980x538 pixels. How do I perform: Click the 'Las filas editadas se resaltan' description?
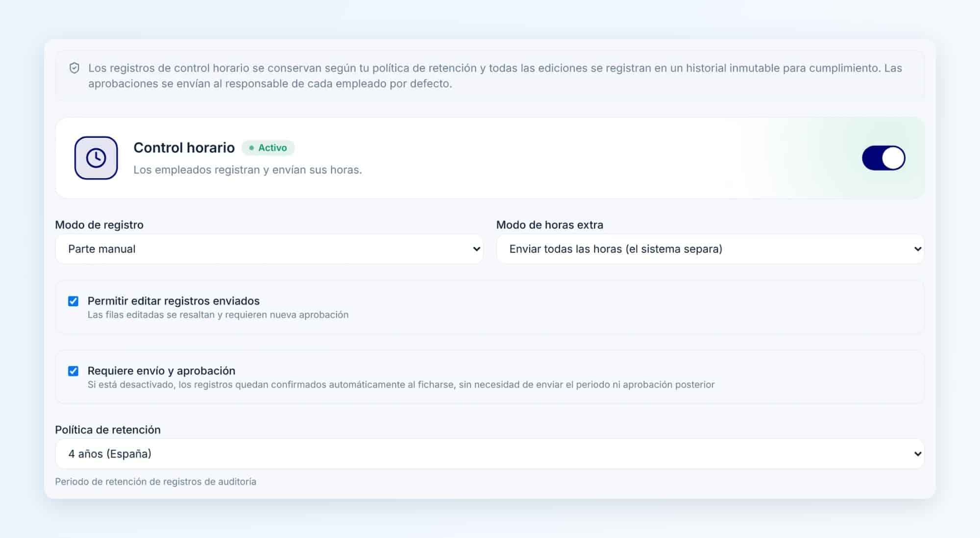218,315
